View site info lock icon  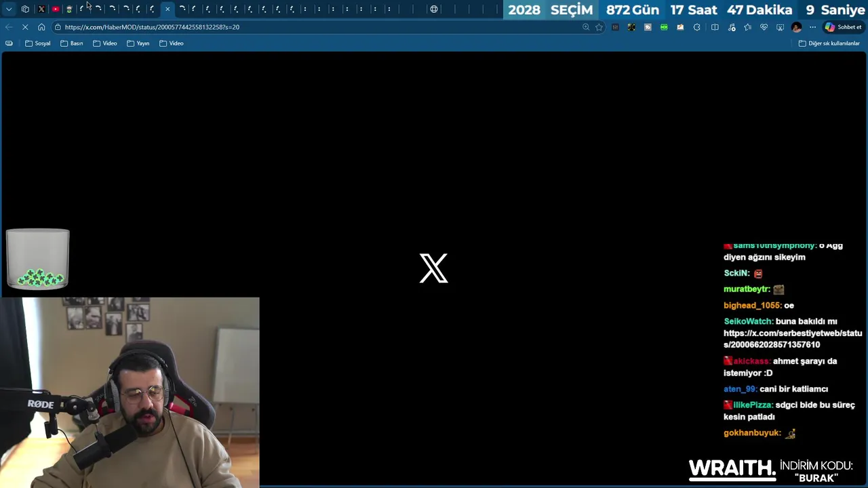(58, 27)
